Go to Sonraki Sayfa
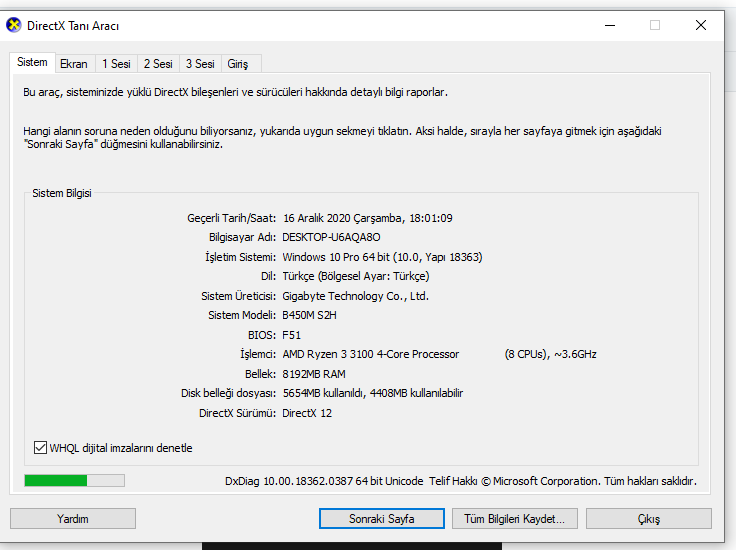 click(382, 519)
